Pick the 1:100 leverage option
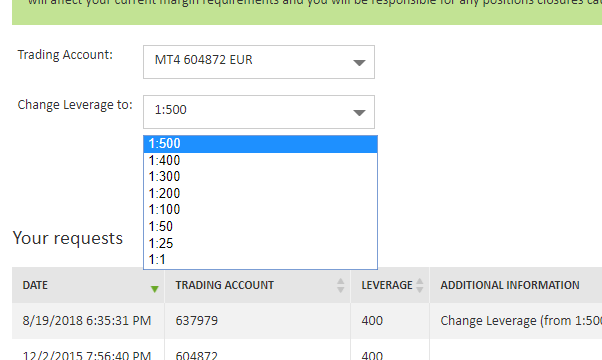Viewport: 602px width, 360px height. click(x=260, y=210)
